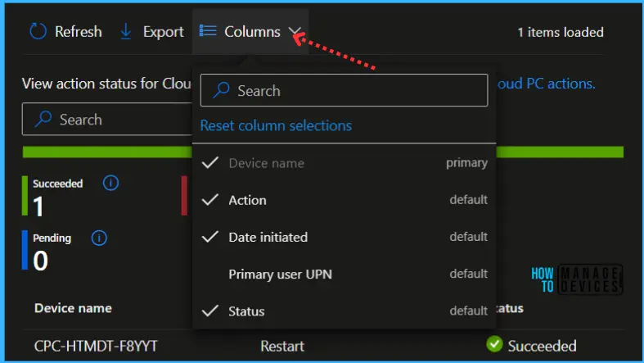Click magnifier icon in columns search box
Screen dimensions: 644x363
(221, 90)
